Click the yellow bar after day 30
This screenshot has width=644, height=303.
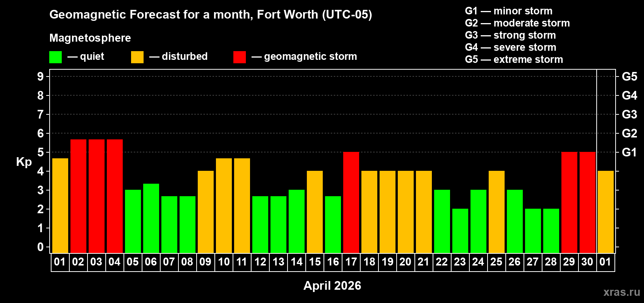[606, 212]
